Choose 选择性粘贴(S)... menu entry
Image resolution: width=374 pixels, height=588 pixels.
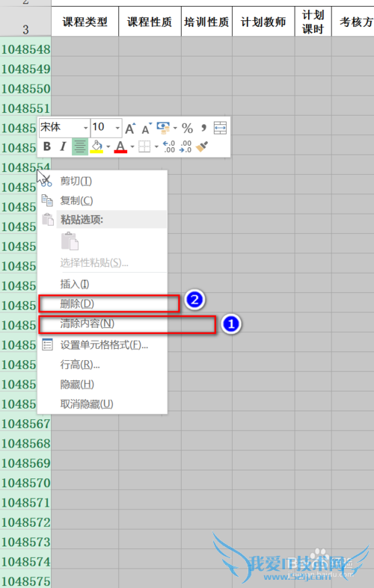tap(102, 263)
